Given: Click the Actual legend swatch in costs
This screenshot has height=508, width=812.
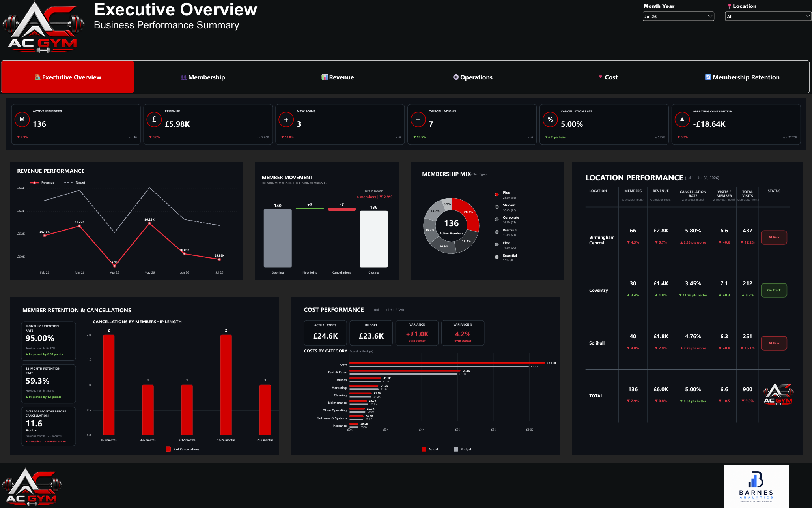Looking at the screenshot, I should tap(424, 449).
